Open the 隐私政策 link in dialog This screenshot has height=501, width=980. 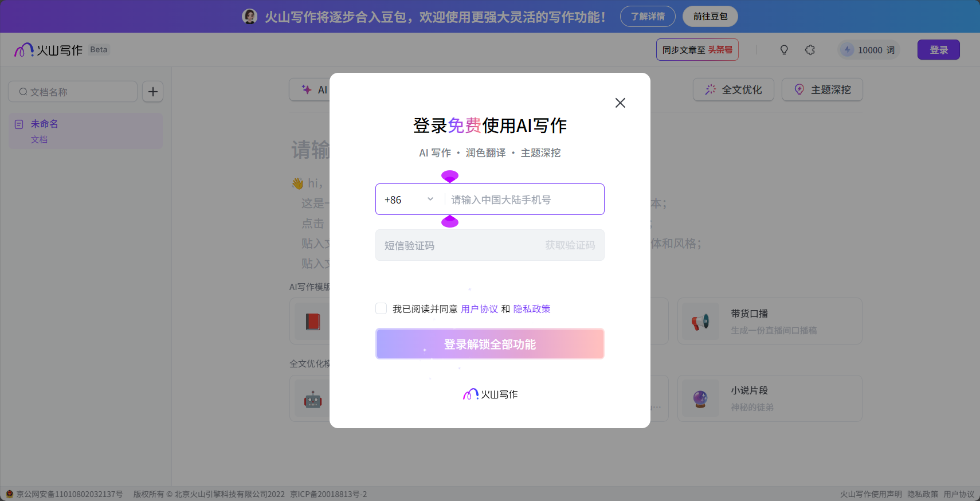coord(532,309)
